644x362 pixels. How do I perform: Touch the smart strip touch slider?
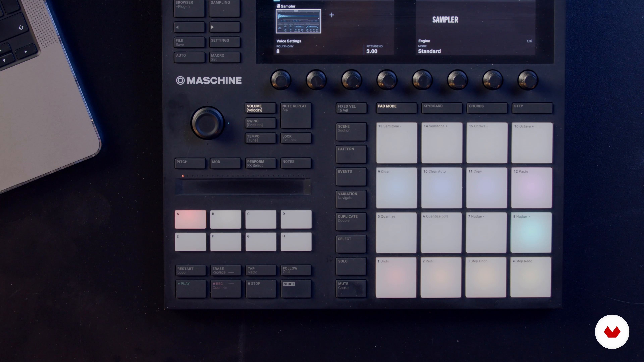243,187
